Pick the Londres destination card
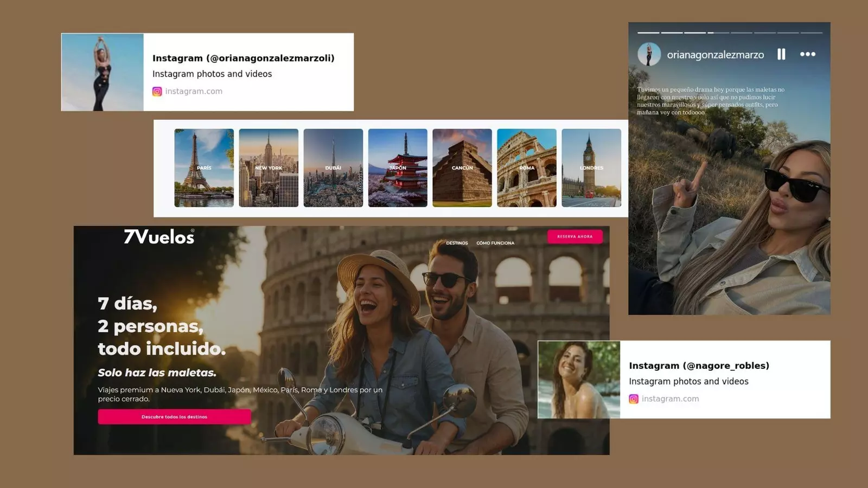 click(591, 168)
